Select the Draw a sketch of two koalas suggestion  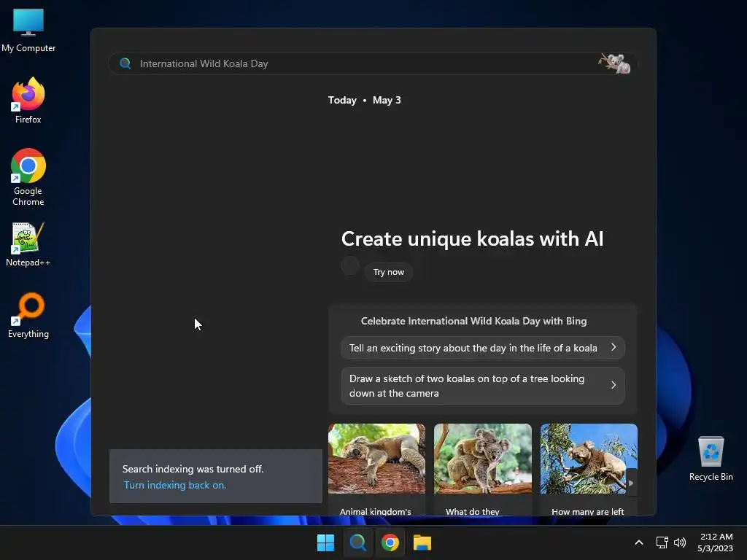click(483, 386)
